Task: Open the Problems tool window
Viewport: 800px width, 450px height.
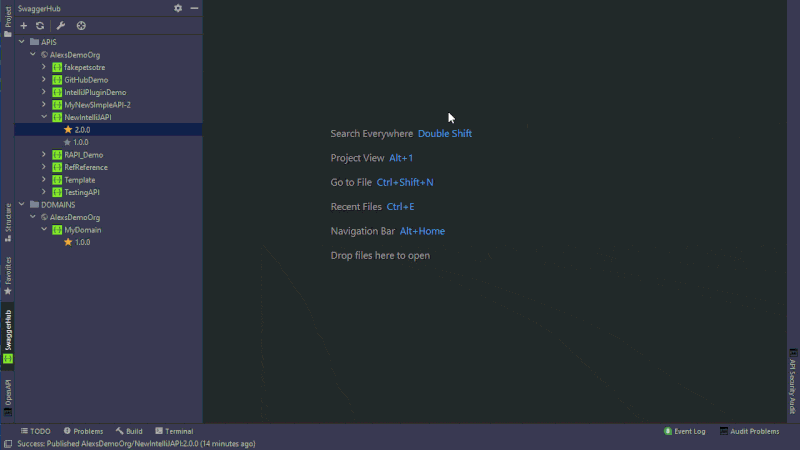Action: coord(83,431)
